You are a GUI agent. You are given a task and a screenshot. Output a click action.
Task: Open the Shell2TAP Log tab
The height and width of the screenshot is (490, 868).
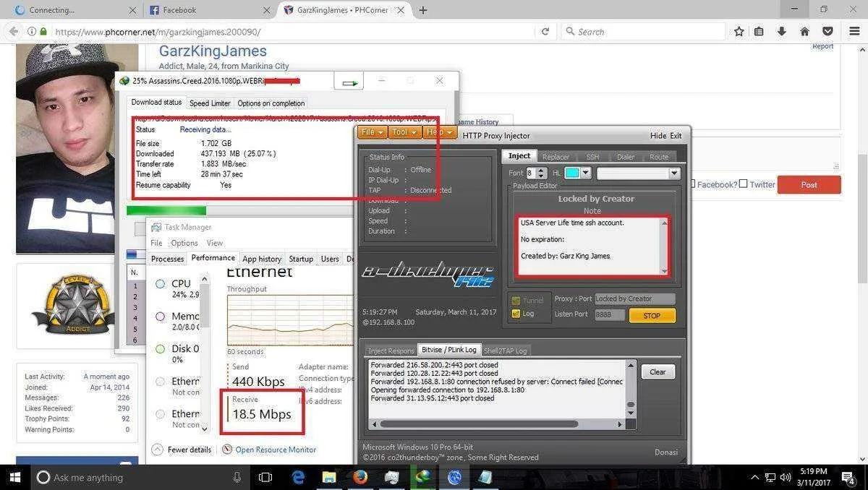click(x=506, y=351)
